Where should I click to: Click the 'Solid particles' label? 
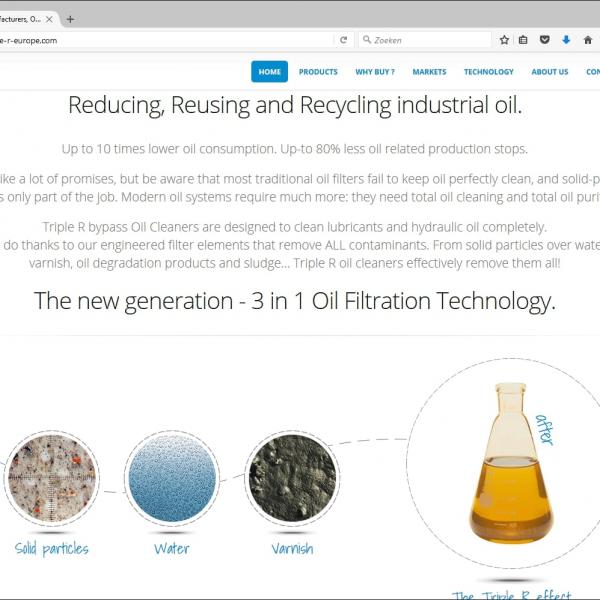click(x=52, y=549)
